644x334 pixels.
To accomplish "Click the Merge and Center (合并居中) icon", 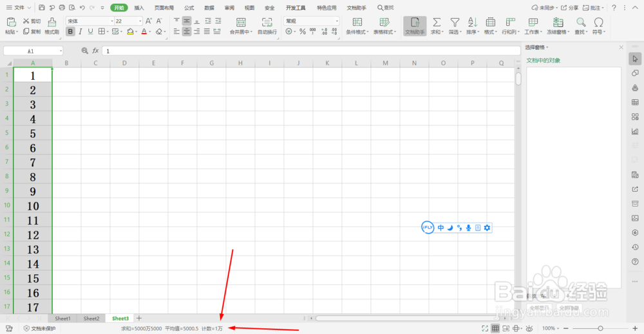I will tap(241, 22).
